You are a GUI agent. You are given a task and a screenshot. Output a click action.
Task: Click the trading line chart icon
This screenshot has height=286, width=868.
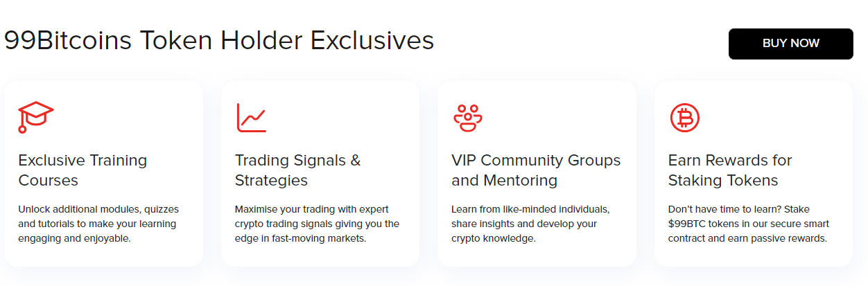point(251,118)
